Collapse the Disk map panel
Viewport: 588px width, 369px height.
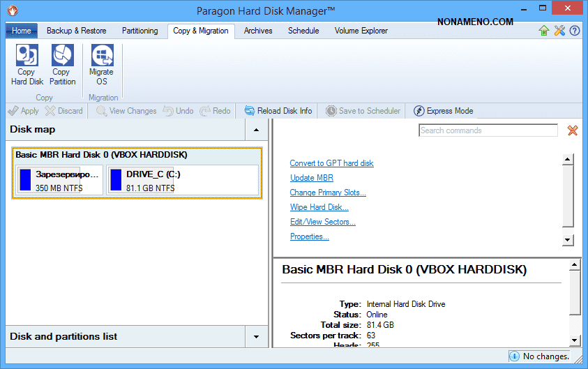(256, 130)
